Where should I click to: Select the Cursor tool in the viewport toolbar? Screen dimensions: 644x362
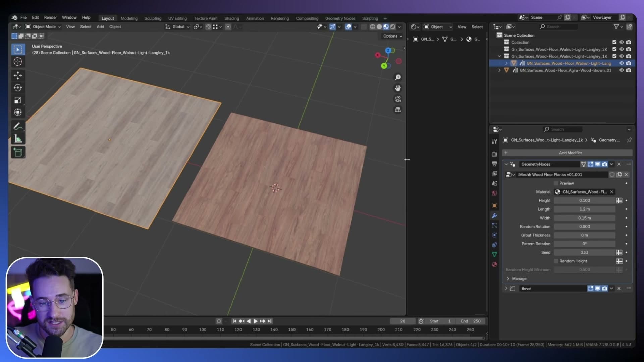pyautogui.click(x=18, y=62)
